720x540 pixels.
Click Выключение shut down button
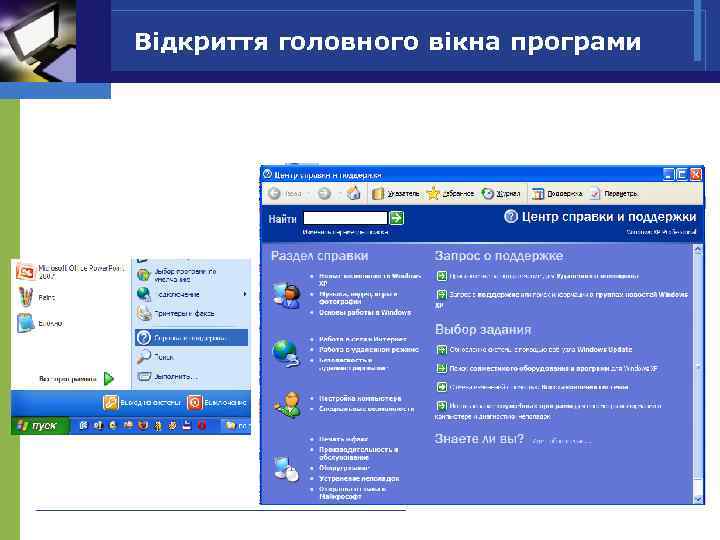[217, 403]
